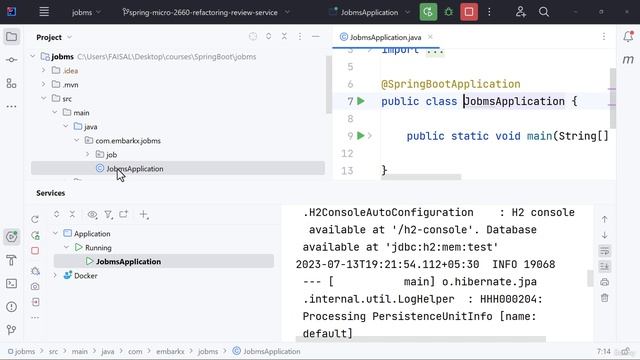The height and width of the screenshot is (360, 640).
Task: Open Search Everywhere magnifier
Action: 544,12
